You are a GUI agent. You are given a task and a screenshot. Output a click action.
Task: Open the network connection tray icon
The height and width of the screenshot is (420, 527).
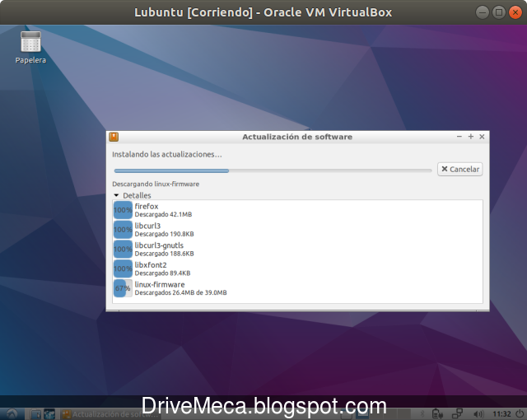click(457, 413)
